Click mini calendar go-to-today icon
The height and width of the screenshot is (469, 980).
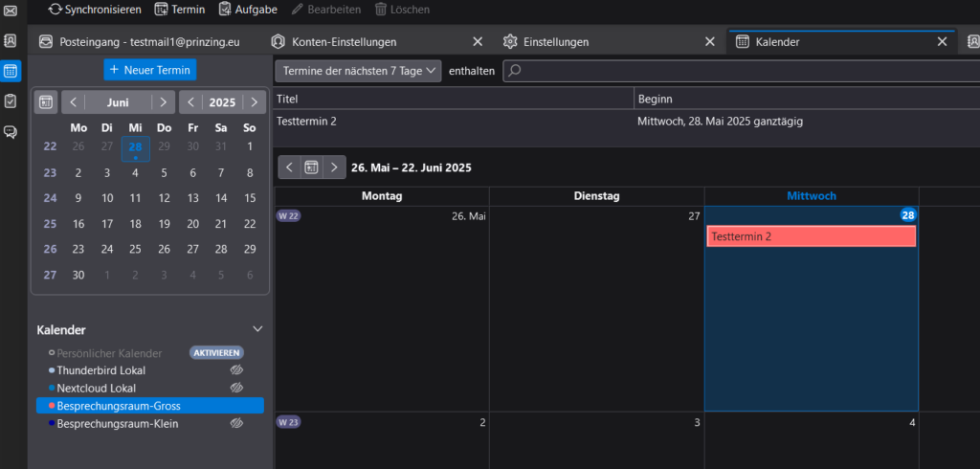pyautogui.click(x=46, y=101)
